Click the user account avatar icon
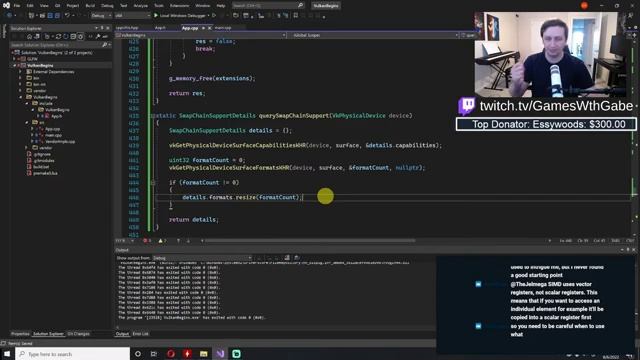Screen dimensions: 640x360 pyautogui.click(x=584, y=6)
